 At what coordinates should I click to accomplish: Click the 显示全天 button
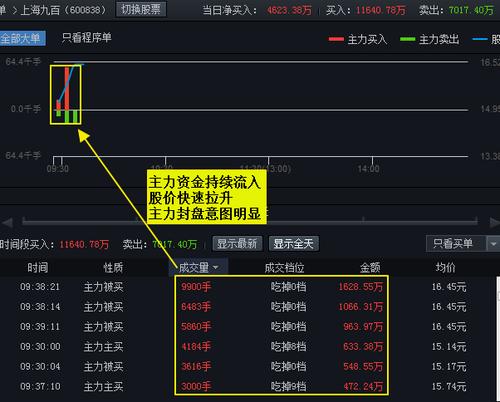pos(294,244)
